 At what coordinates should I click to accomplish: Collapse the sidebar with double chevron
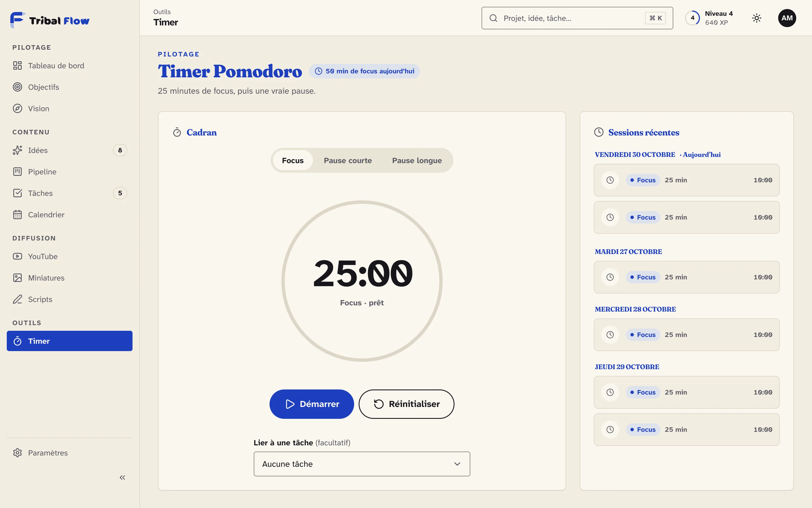pyautogui.click(x=122, y=478)
